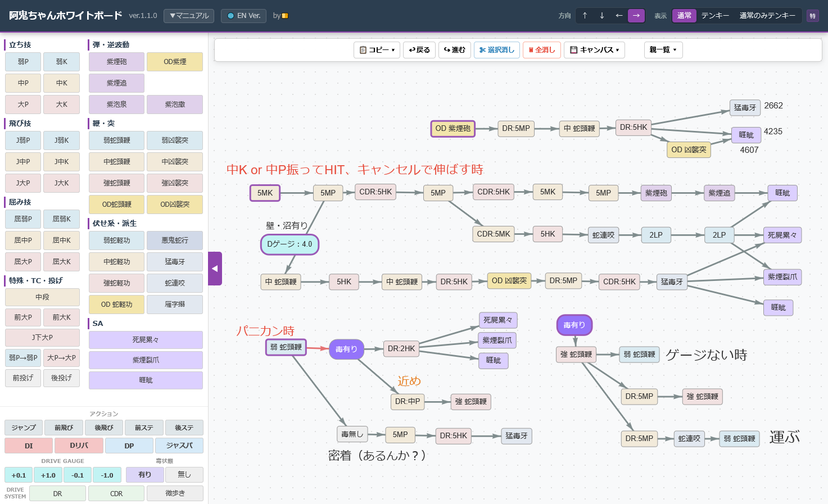The width and height of the screenshot is (828, 504).
Task: Enable the 特 toggle at top right
Action: pos(813,15)
